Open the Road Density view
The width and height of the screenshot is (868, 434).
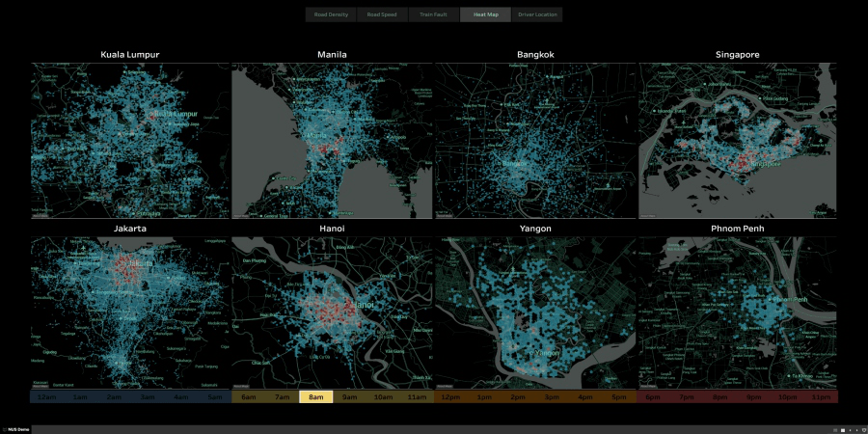pos(331,14)
